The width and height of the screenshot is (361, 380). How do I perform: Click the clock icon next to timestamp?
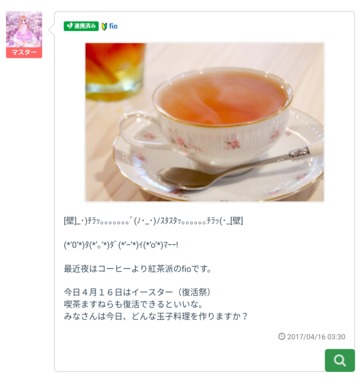pyautogui.click(x=282, y=336)
